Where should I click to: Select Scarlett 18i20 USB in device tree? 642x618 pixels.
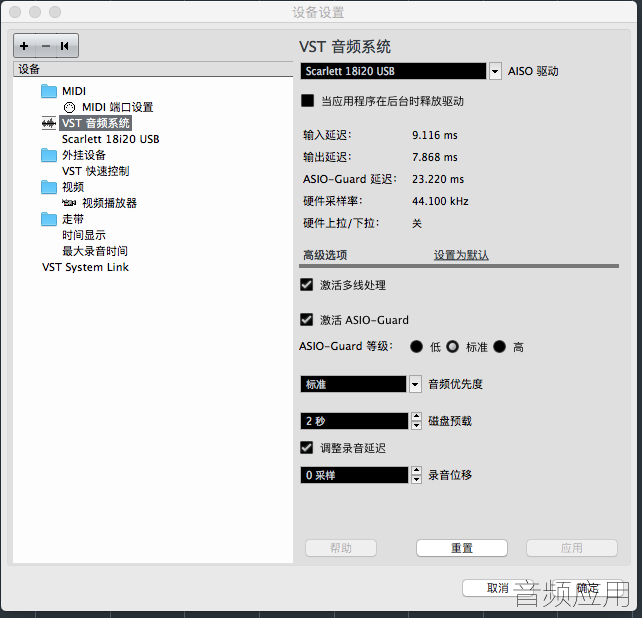[x=111, y=139]
